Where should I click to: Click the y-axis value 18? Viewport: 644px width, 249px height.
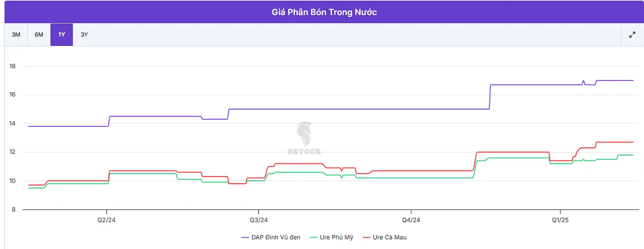[12, 66]
